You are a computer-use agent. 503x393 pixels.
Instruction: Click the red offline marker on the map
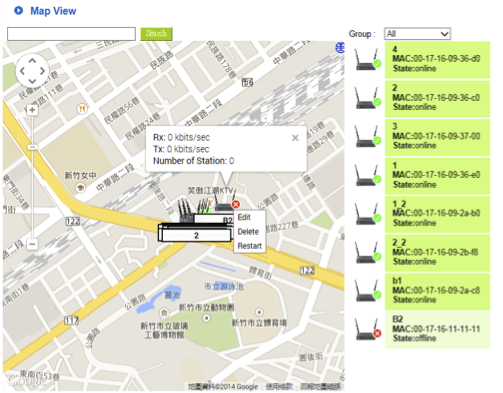(235, 204)
